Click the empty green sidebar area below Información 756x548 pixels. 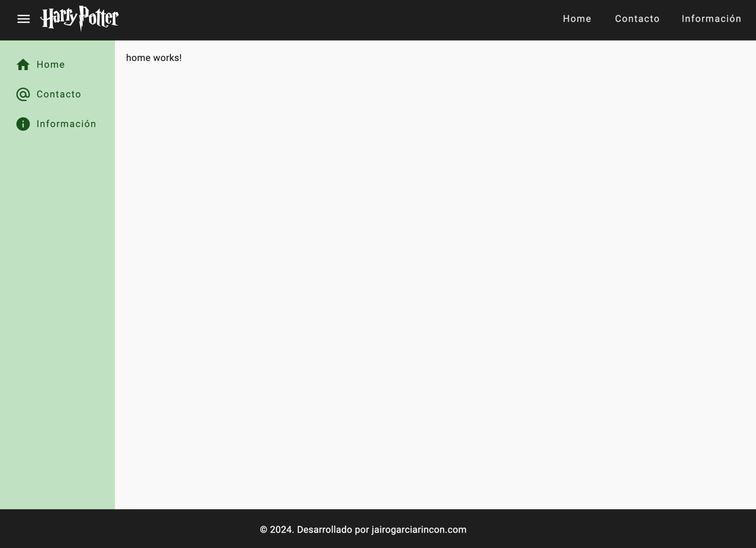[x=57, y=315]
